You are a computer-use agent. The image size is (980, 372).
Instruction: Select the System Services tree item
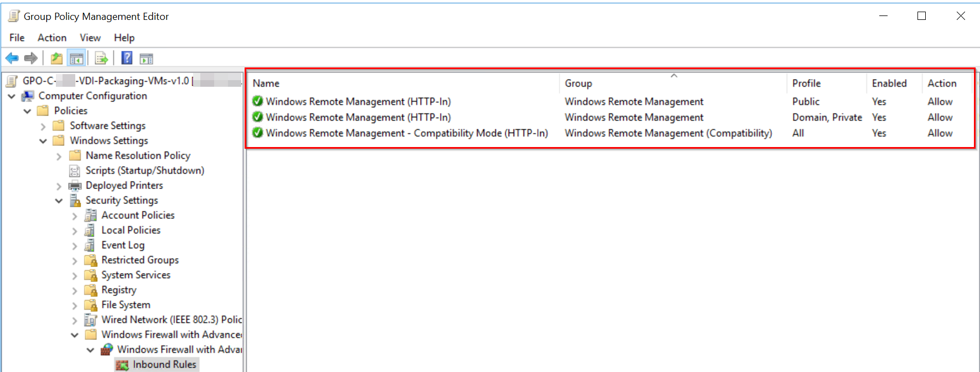point(136,275)
